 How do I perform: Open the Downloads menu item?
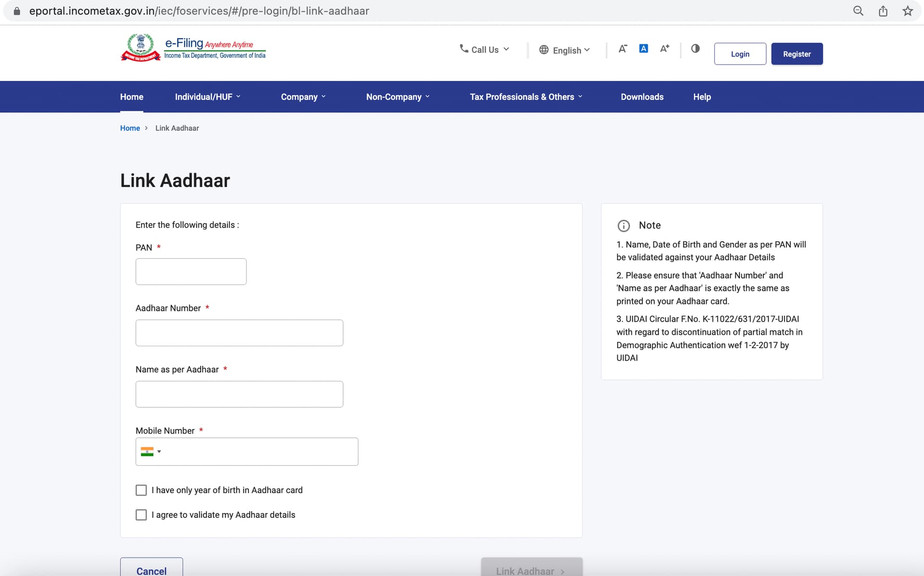pyautogui.click(x=642, y=97)
